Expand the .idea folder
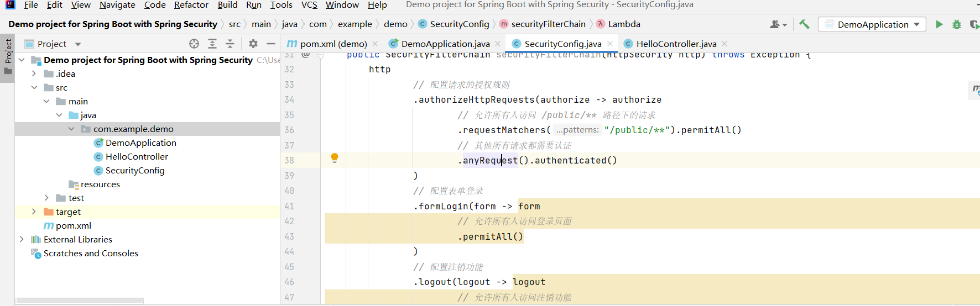980x306 pixels. (x=34, y=73)
